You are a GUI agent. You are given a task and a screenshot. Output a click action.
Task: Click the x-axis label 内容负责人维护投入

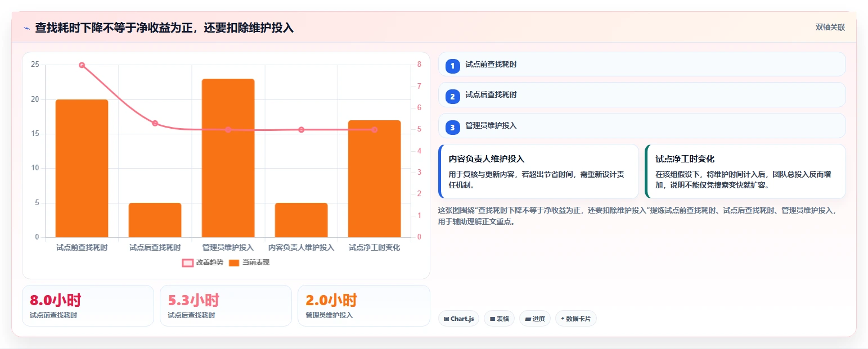pos(301,247)
